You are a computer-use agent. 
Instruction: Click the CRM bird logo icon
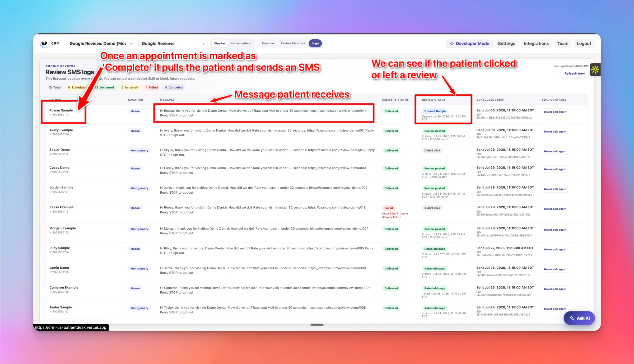tap(44, 43)
